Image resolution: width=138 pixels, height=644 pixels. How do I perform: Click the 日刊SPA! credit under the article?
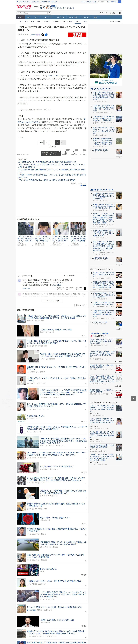coord(20,137)
